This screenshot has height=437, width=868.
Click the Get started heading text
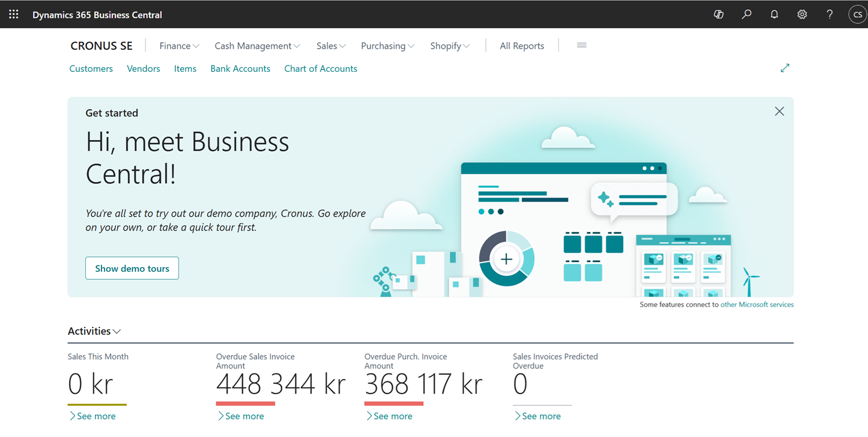[x=112, y=113]
